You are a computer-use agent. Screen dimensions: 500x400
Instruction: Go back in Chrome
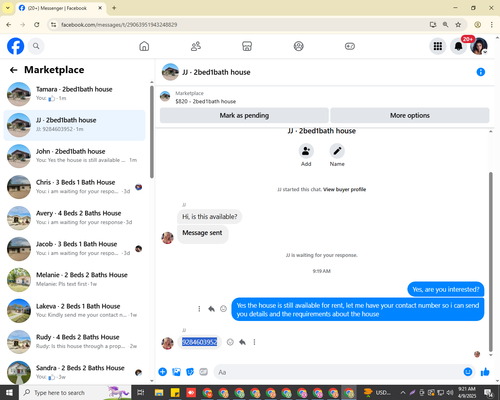point(9,25)
